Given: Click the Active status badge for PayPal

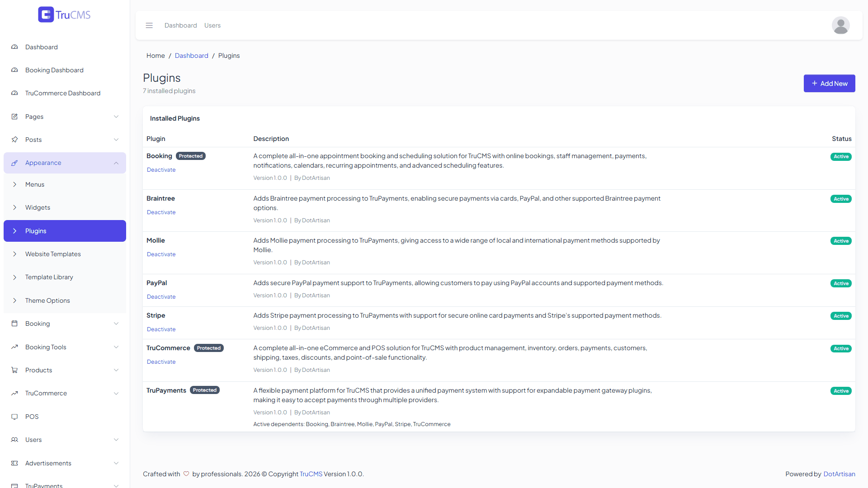Looking at the screenshot, I should click(x=841, y=283).
